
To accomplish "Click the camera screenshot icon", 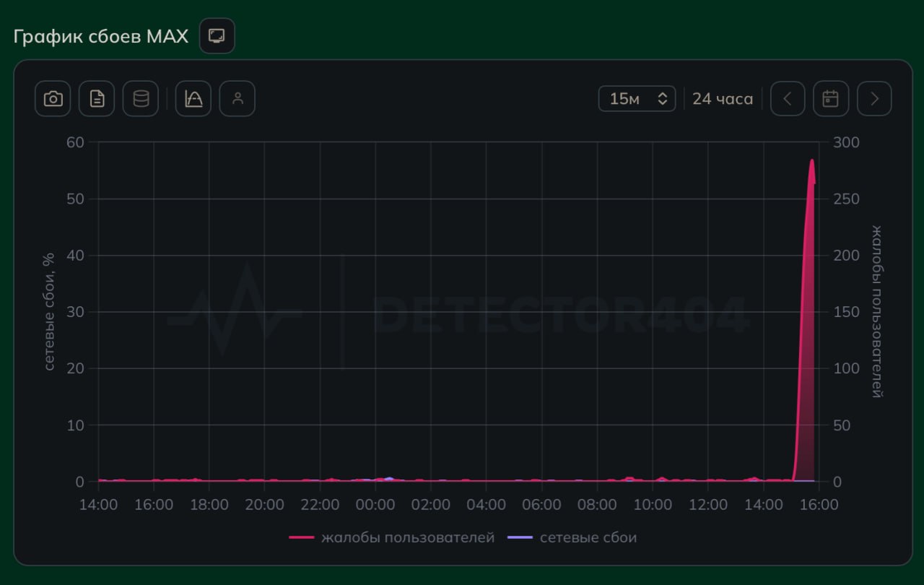I will point(53,99).
